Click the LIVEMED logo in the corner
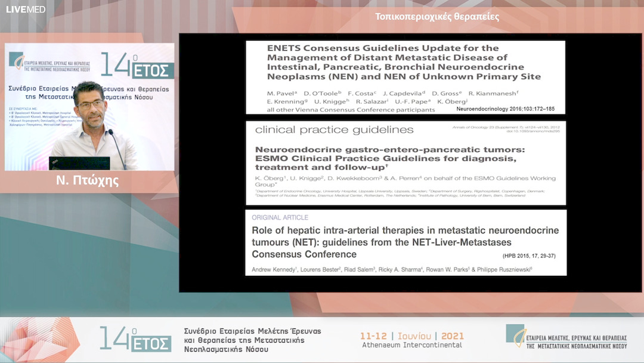 [x=25, y=10]
